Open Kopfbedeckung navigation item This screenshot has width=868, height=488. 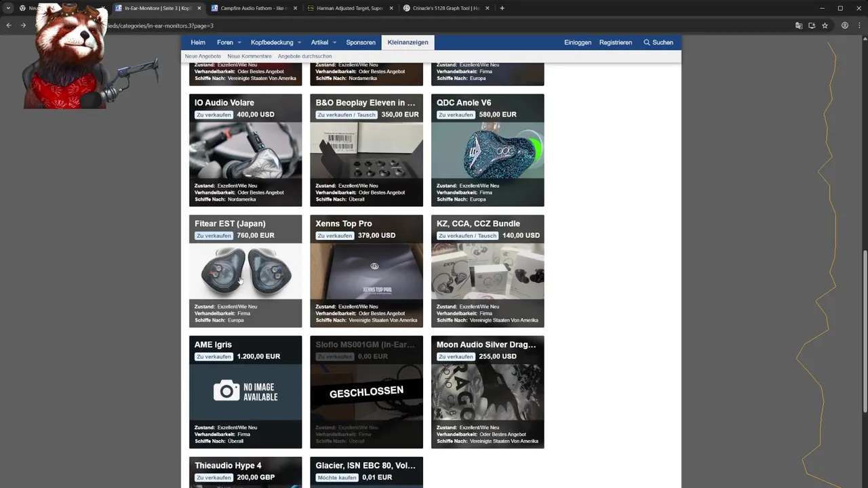coord(272,42)
